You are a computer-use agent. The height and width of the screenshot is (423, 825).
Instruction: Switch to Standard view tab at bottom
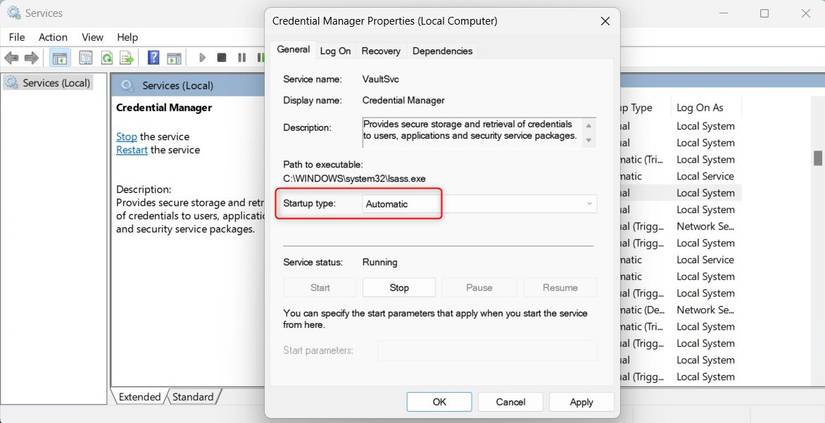192,397
